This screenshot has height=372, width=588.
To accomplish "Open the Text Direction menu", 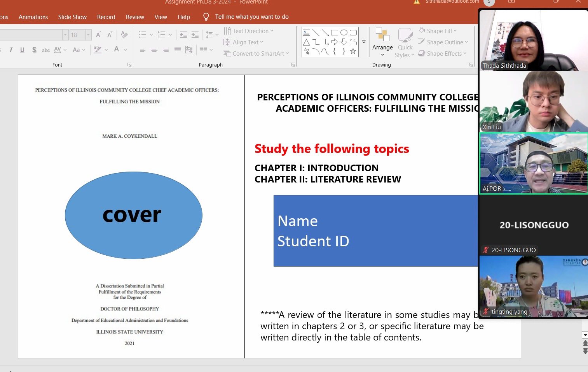I will 248,31.
